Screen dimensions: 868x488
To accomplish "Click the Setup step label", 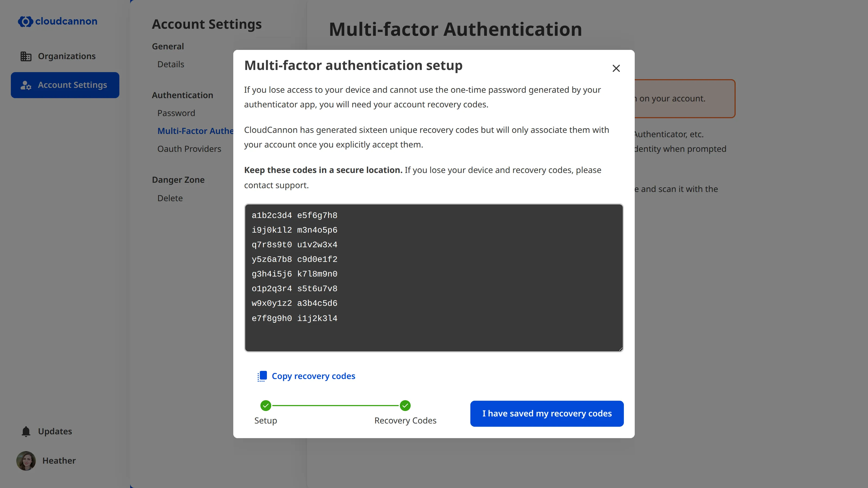I will [x=266, y=420].
